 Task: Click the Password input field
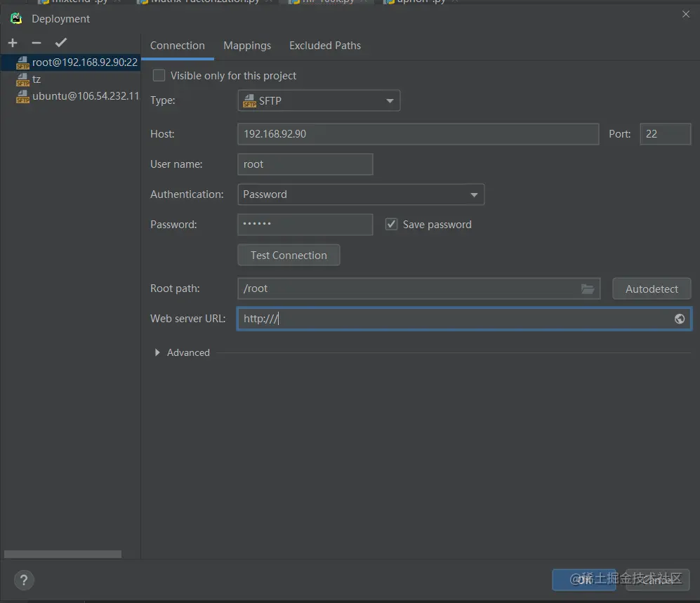point(305,225)
